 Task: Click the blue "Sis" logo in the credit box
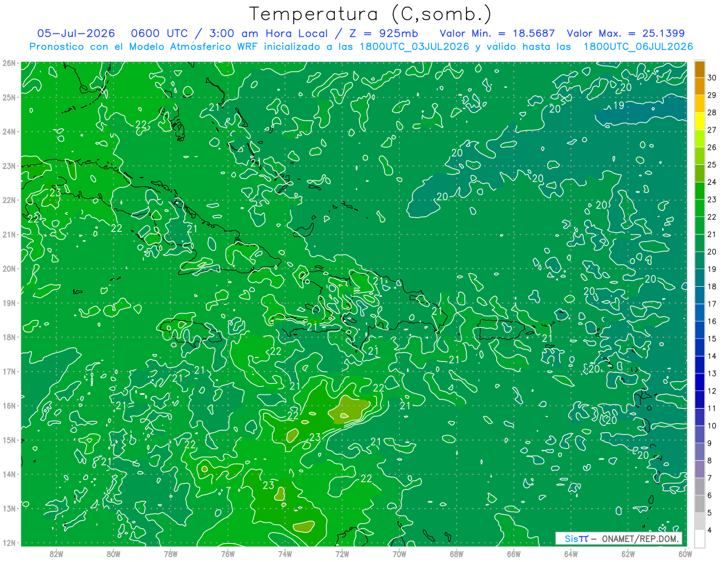point(572,538)
